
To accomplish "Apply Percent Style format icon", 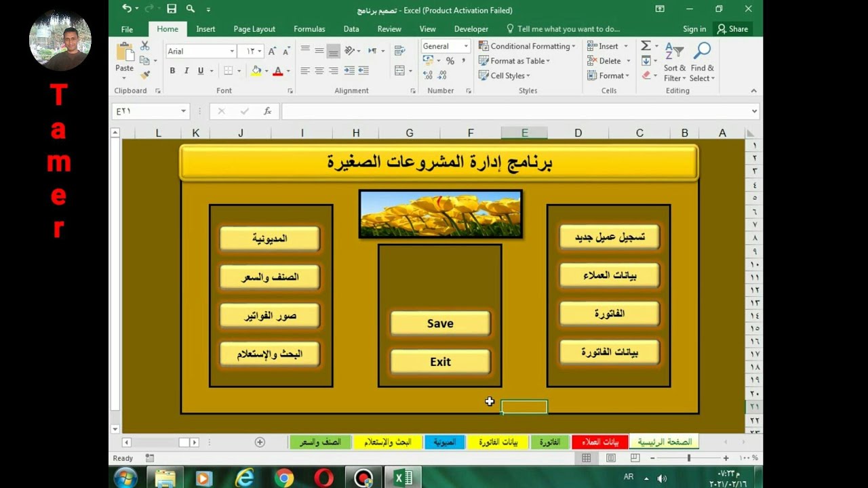I will coord(450,61).
